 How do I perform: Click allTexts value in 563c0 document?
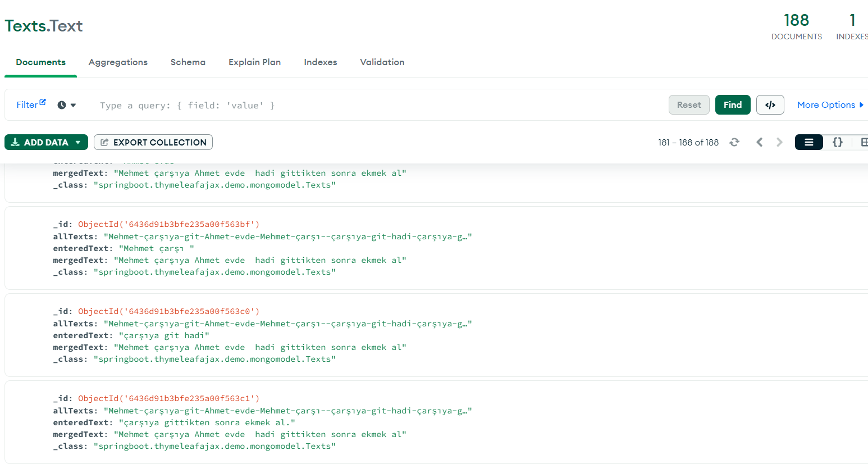click(x=287, y=324)
